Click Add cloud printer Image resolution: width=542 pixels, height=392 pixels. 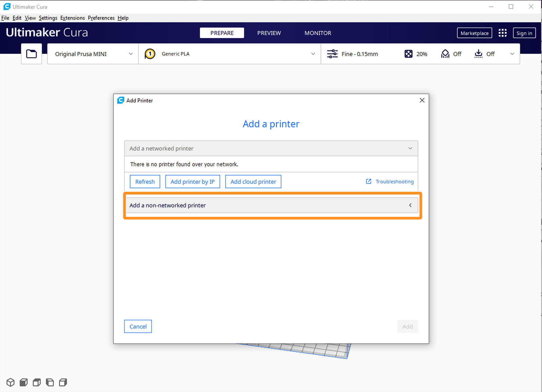tap(253, 182)
